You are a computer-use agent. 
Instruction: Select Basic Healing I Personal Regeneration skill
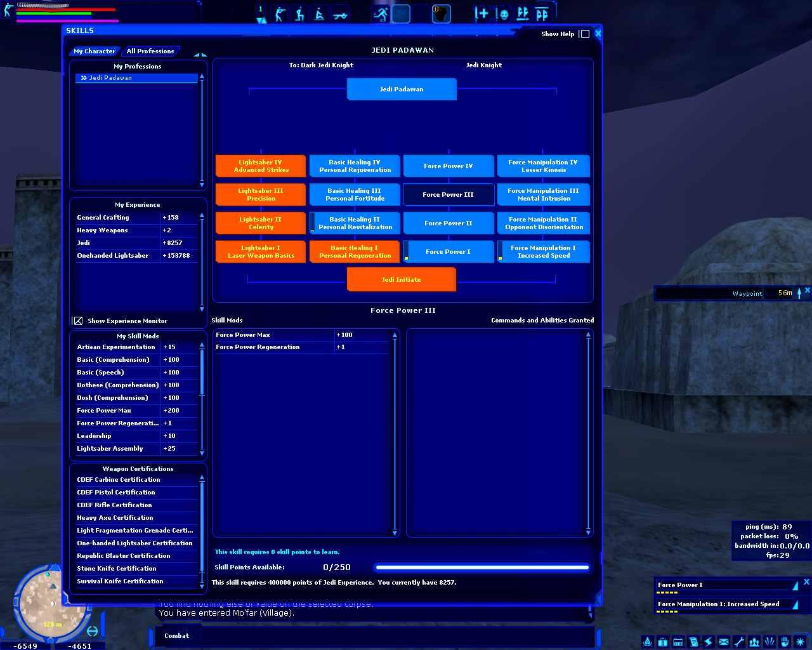(355, 252)
